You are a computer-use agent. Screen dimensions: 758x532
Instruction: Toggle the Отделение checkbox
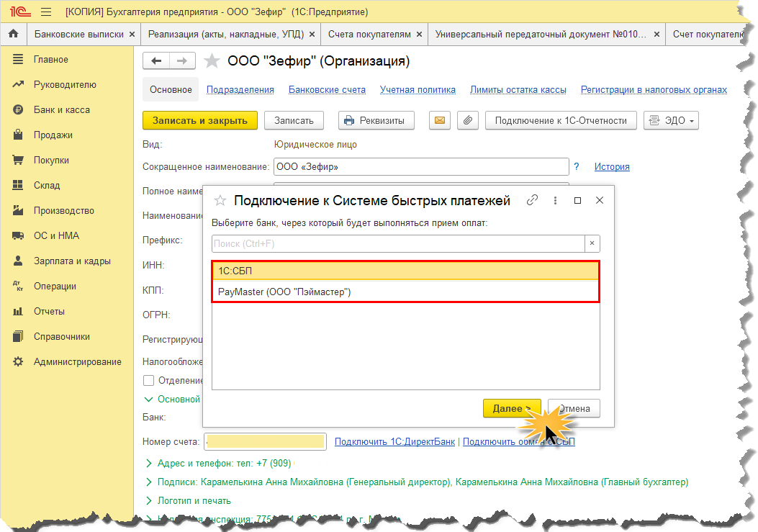click(148, 381)
